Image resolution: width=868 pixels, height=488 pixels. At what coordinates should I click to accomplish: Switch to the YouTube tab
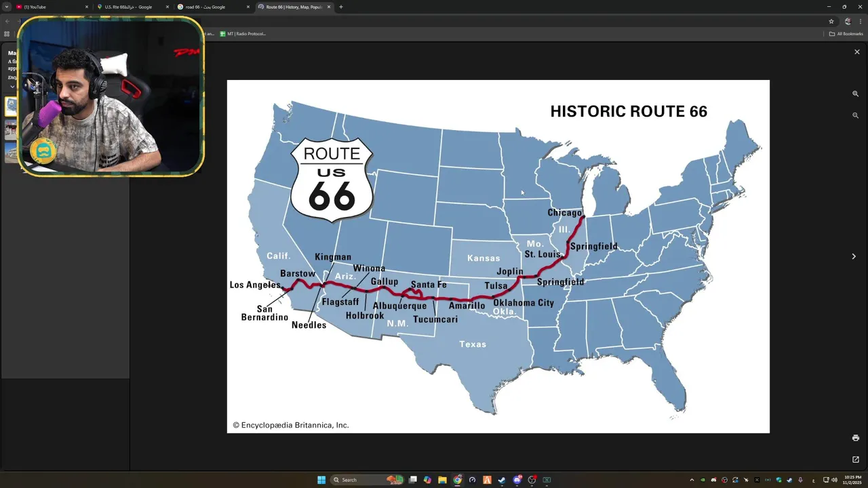coord(53,7)
